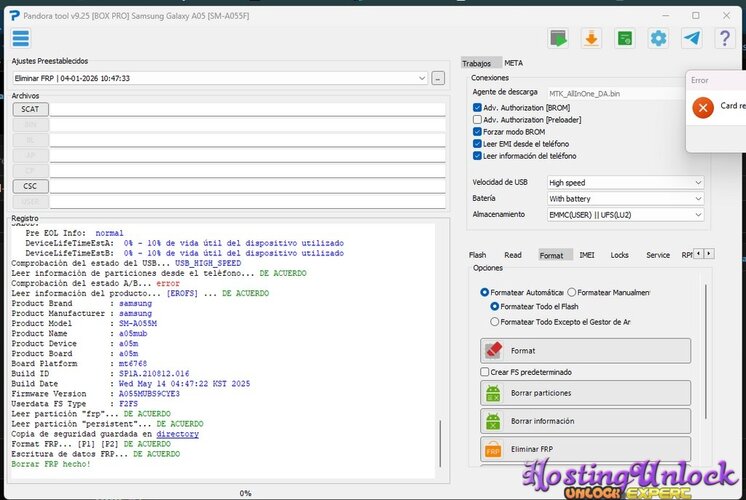Viewport: 746px width, 500px height.
Task: Toggle Forzar modo BROM checkbox
Action: [477, 132]
